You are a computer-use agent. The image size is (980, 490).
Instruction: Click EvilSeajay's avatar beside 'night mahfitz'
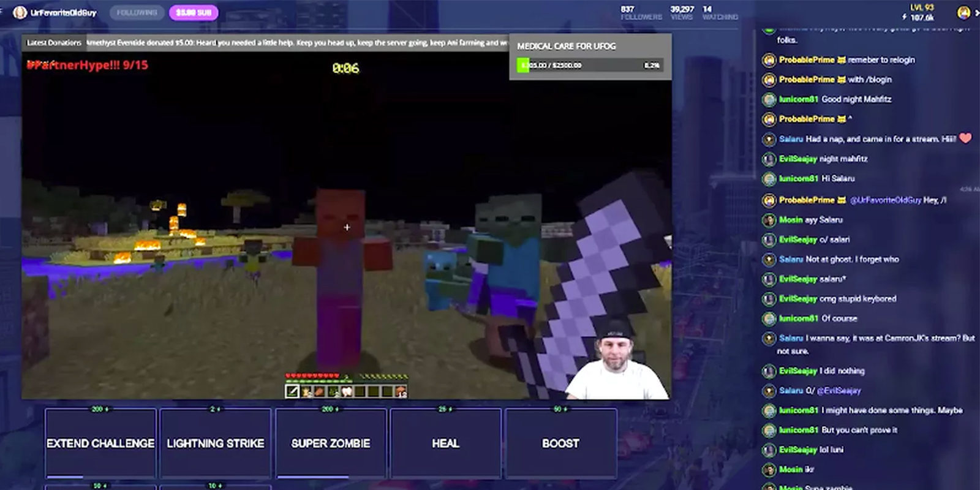click(x=769, y=159)
